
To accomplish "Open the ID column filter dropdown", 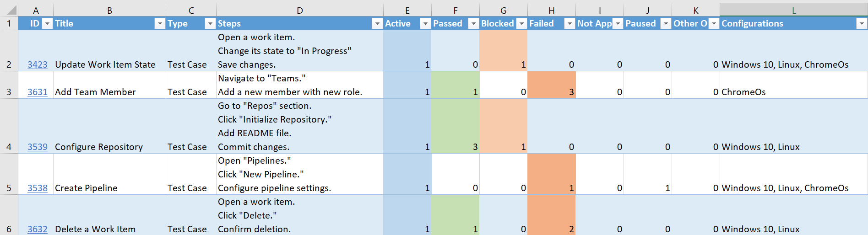I will pyautogui.click(x=47, y=24).
